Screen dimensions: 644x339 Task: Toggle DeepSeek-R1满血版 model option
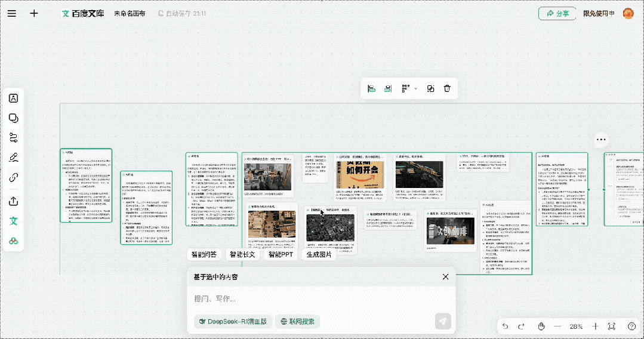pos(233,321)
